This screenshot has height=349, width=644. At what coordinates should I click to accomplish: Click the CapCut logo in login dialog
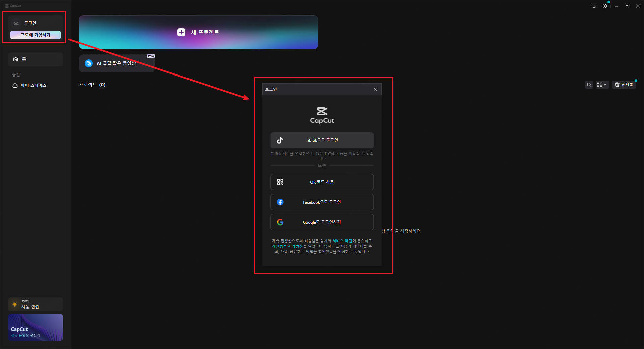[322, 115]
